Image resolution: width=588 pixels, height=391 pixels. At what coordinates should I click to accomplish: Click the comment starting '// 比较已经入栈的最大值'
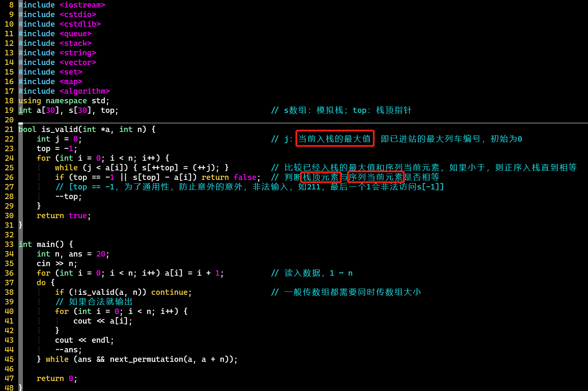tap(424, 168)
